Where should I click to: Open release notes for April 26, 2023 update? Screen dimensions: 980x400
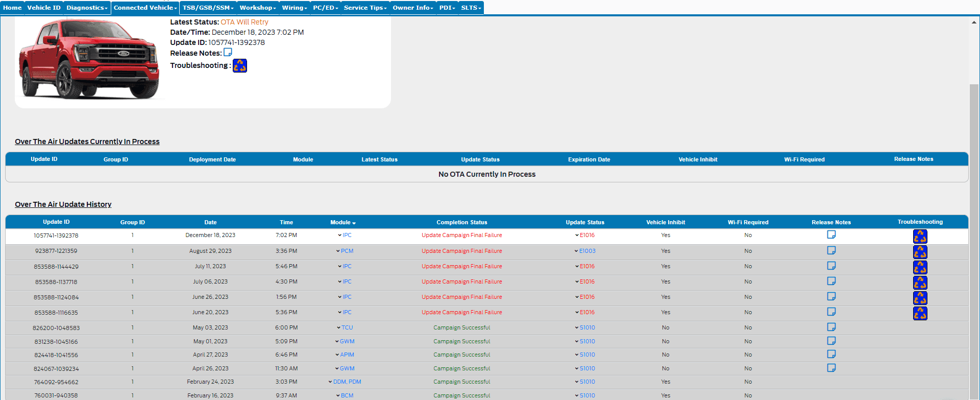coord(831,368)
